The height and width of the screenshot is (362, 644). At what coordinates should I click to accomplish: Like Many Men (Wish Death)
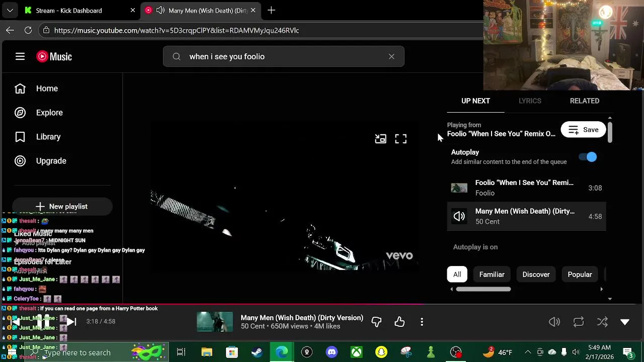[399, 322]
